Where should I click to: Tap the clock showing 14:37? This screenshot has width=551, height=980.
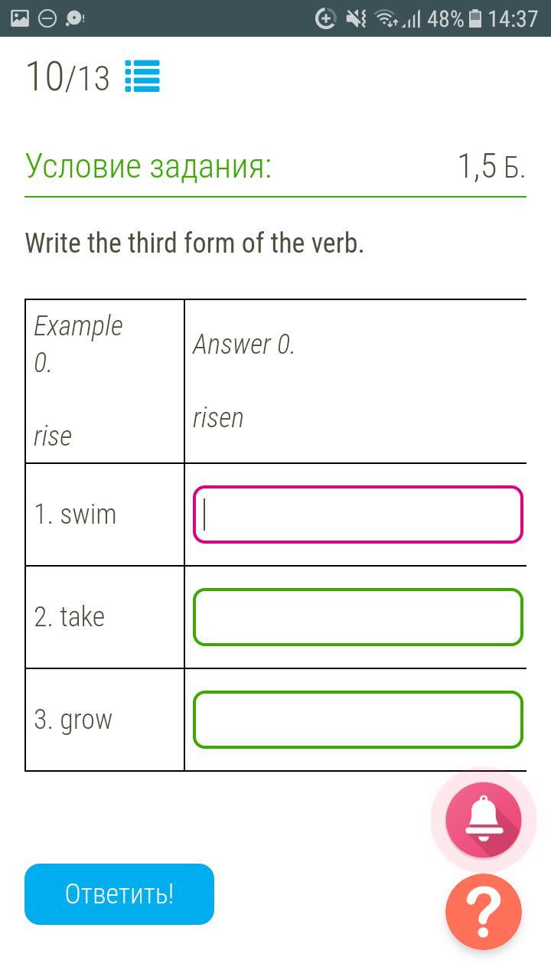pyautogui.click(x=513, y=18)
